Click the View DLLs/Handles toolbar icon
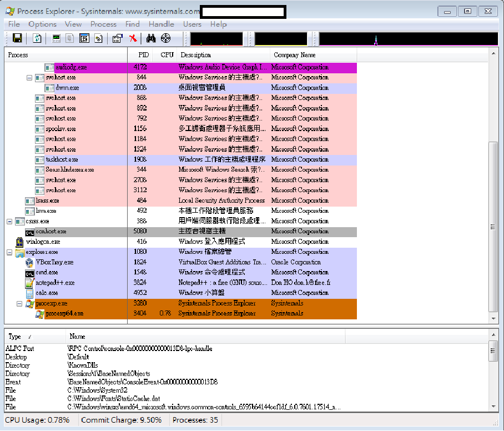The image size is (504, 431). pos(98,38)
